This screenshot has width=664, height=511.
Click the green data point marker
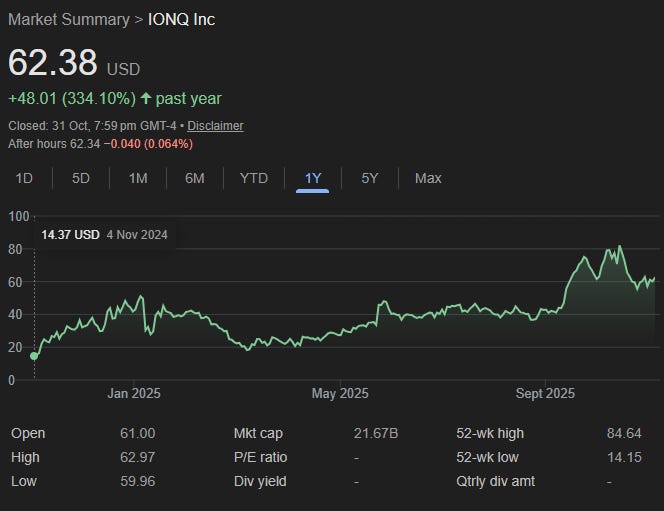pyautogui.click(x=34, y=356)
